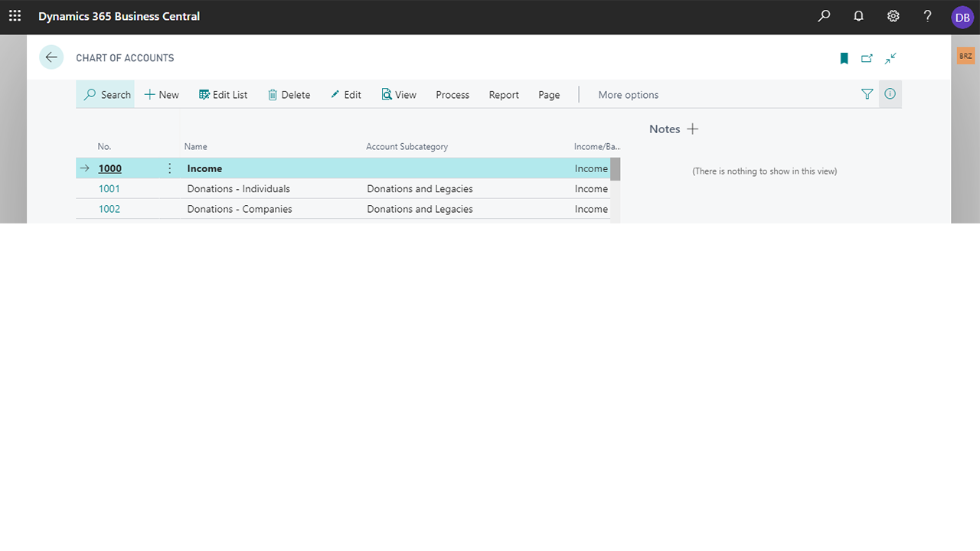Open account number 1001 link
Image resolution: width=980 pixels, height=551 pixels.
click(109, 189)
